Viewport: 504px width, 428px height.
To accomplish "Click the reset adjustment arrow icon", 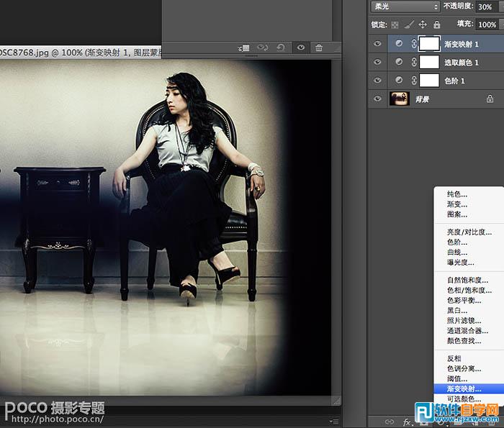I will [x=281, y=47].
